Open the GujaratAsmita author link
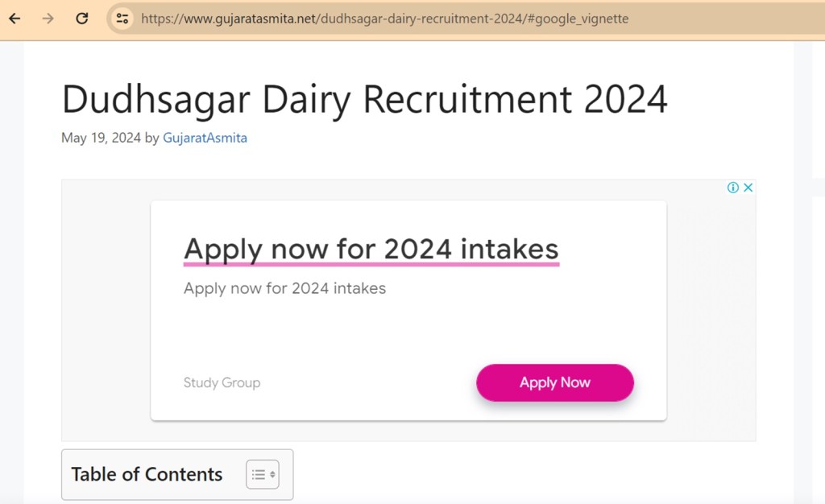 tap(205, 138)
